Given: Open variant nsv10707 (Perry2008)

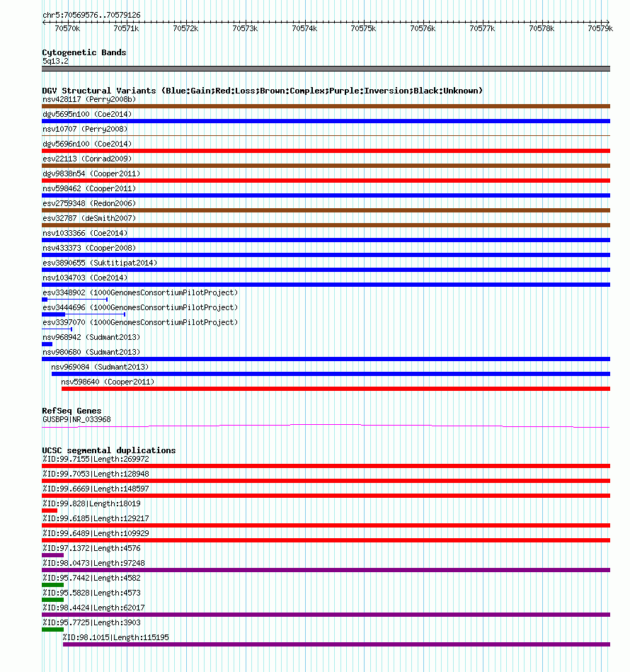Looking at the screenshot, I should coord(85,129).
